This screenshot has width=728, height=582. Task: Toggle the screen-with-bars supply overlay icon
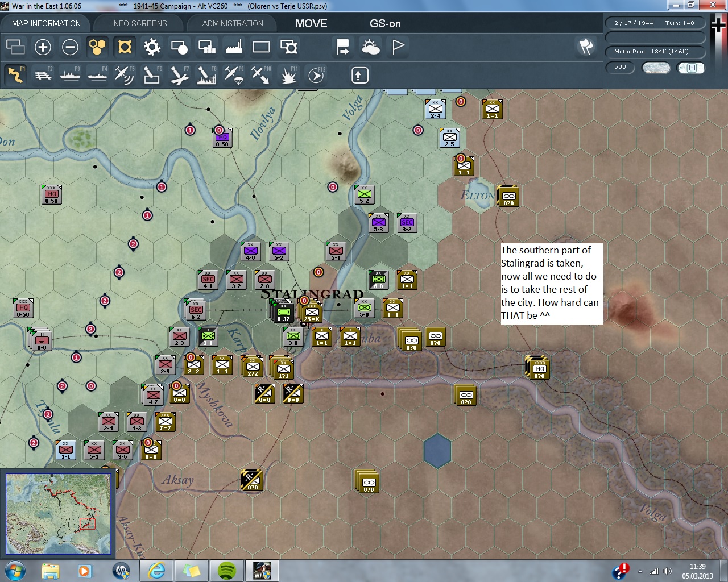[206, 47]
